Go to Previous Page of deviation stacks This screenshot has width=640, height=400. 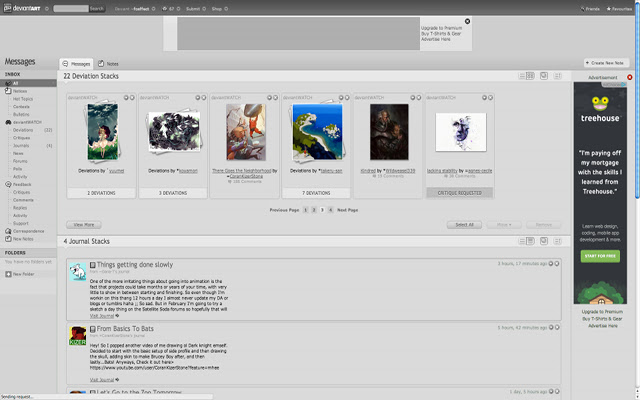pos(284,210)
